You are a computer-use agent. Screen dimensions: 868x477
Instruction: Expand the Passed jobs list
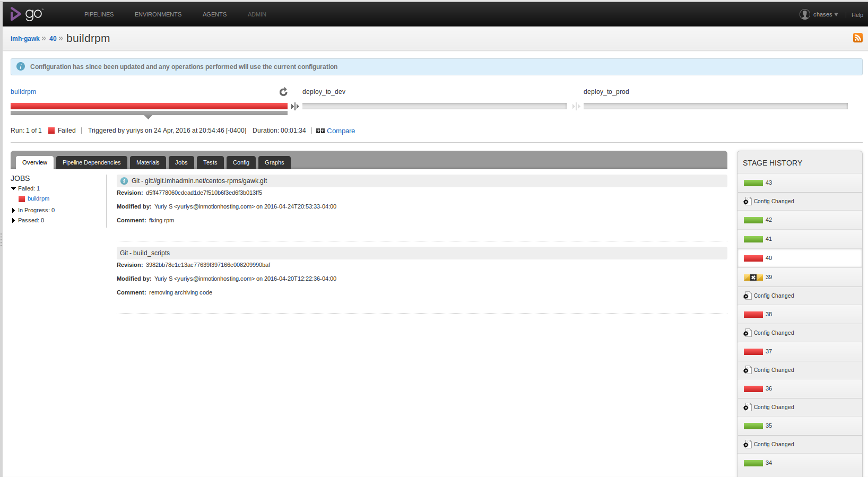[x=14, y=221]
